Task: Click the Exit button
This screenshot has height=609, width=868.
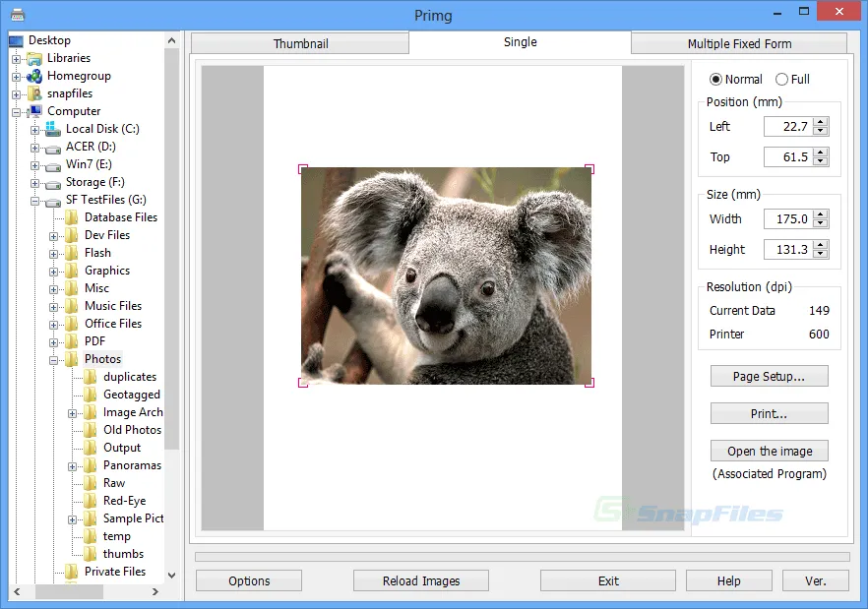Action: [608, 580]
